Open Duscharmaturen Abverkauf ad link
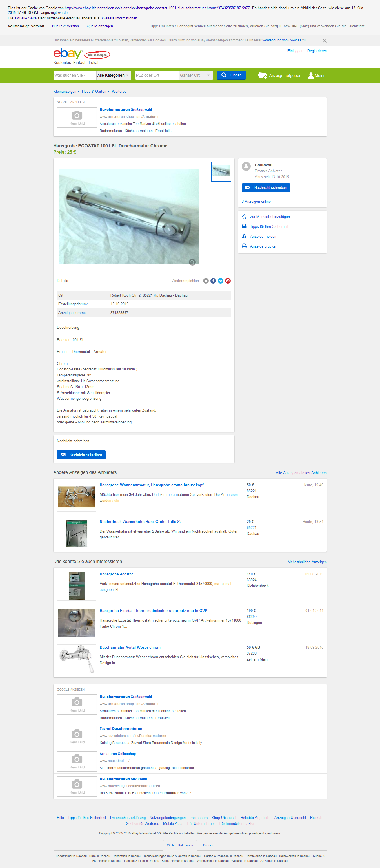This screenshot has width=380, height=868. point(123,779)
